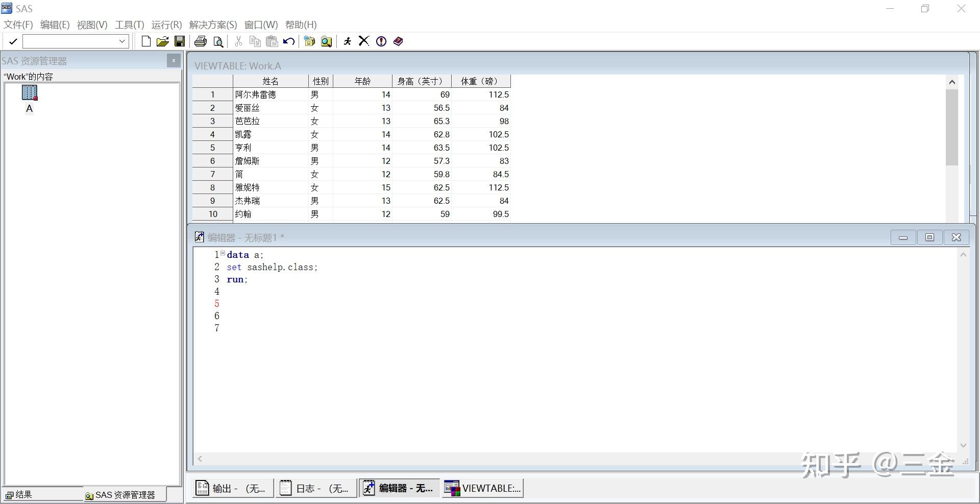Click the cell containing 爱丽丝

[x=271, y=108]
